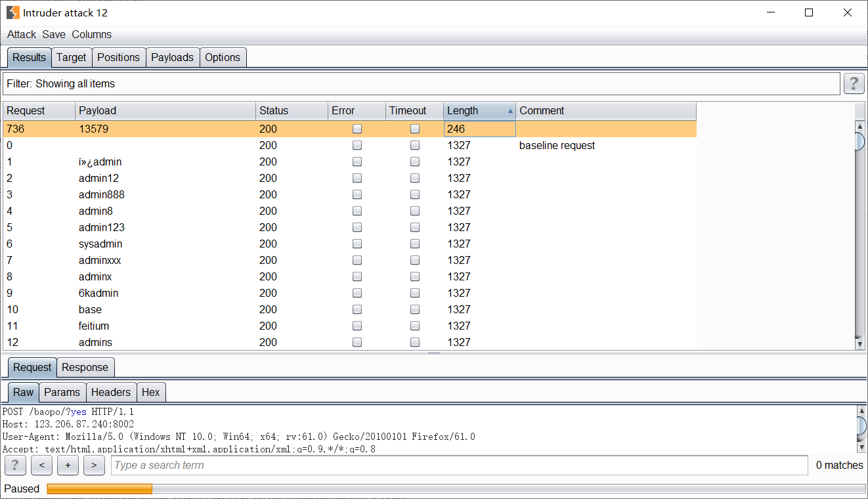Check Error box for admins row
The width and height of the screenshot is (868, 499).
click(x=357, y=342)
